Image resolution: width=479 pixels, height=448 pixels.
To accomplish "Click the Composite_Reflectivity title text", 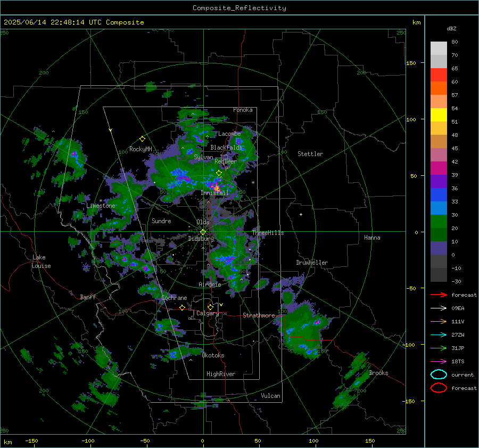I will tap(240, 8).
